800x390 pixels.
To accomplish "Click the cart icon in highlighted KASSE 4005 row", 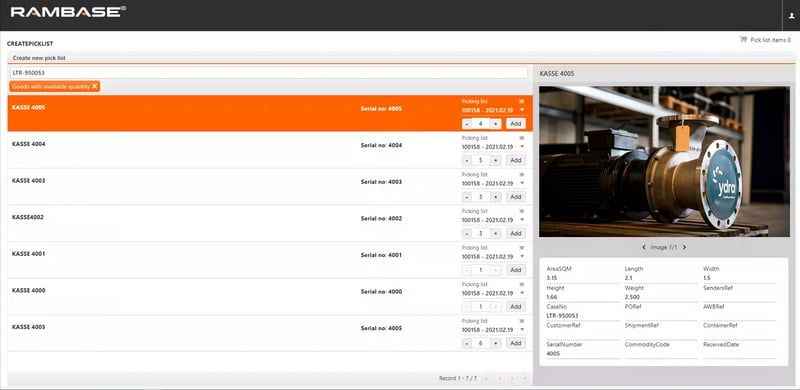I will coord(521,102).
